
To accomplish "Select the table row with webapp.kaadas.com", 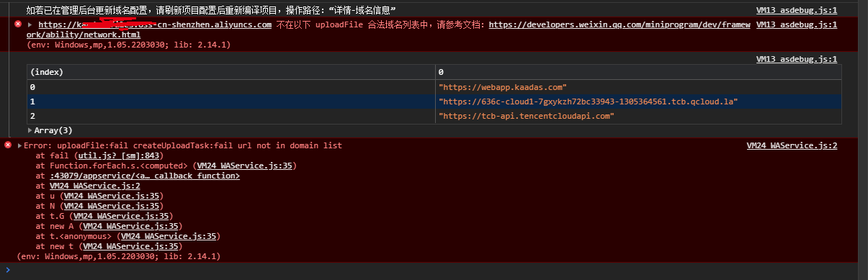I will (434, 86).
